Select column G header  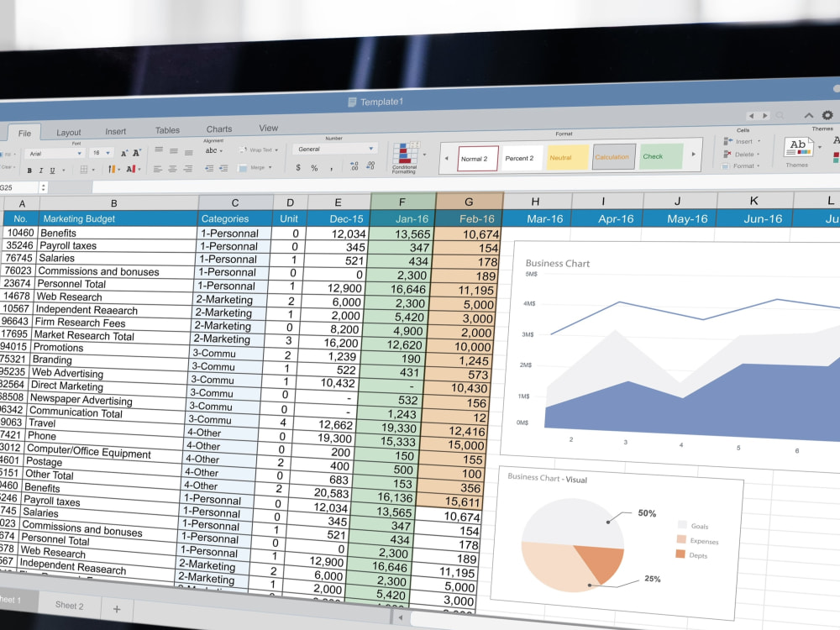click(470, 202)
